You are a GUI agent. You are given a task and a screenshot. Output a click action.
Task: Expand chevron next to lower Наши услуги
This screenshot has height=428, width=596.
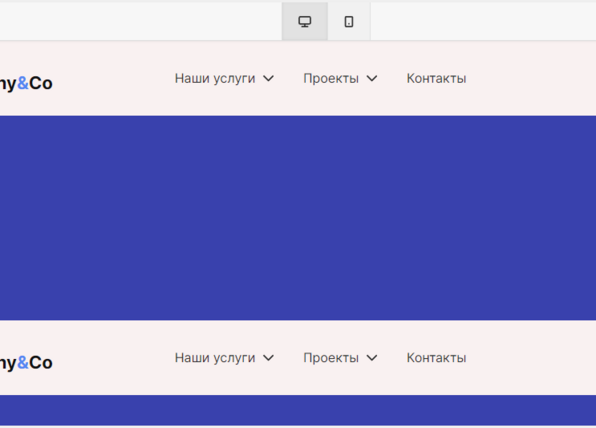pos(268,358)
